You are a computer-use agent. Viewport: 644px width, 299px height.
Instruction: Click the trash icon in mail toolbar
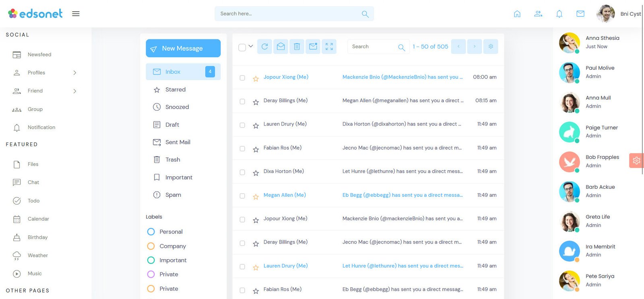click(x=297, y=47)
